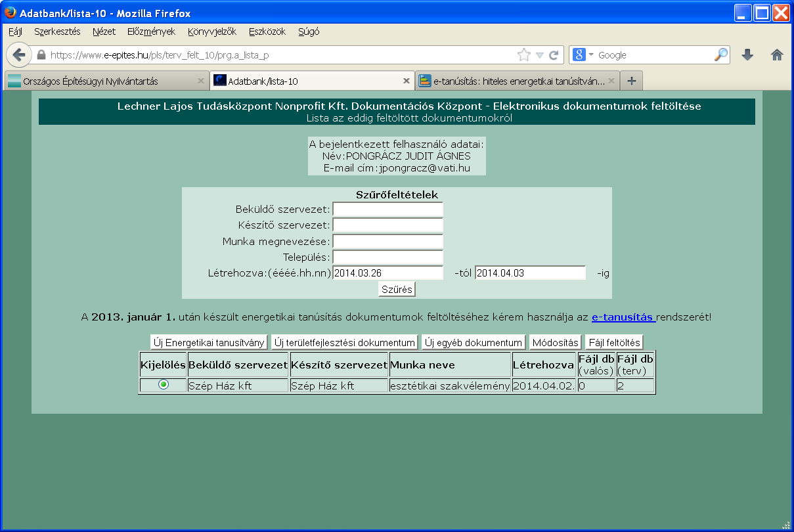Reload the page with the refresh icon
This screenshot has height=532, width=794.
(x=554, y=55)
